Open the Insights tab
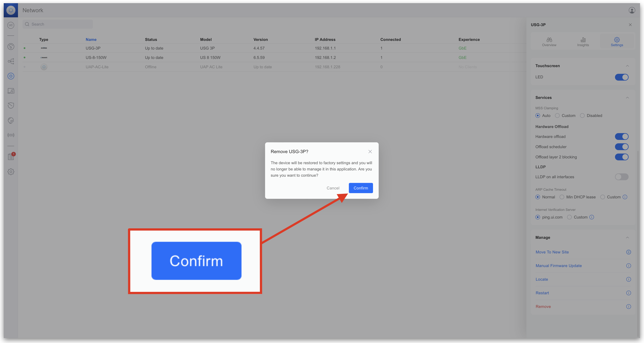The height and width of the screenshot is (343, 644). click(x=583, y=42)
